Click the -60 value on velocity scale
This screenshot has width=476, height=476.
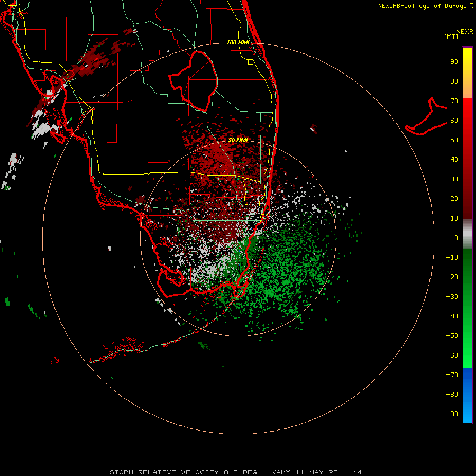click(452, 355)
